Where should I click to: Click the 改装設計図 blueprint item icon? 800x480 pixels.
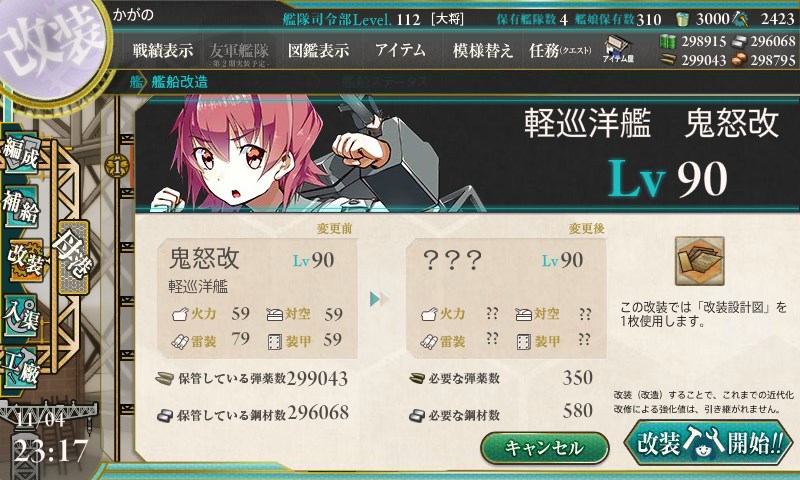699,261
